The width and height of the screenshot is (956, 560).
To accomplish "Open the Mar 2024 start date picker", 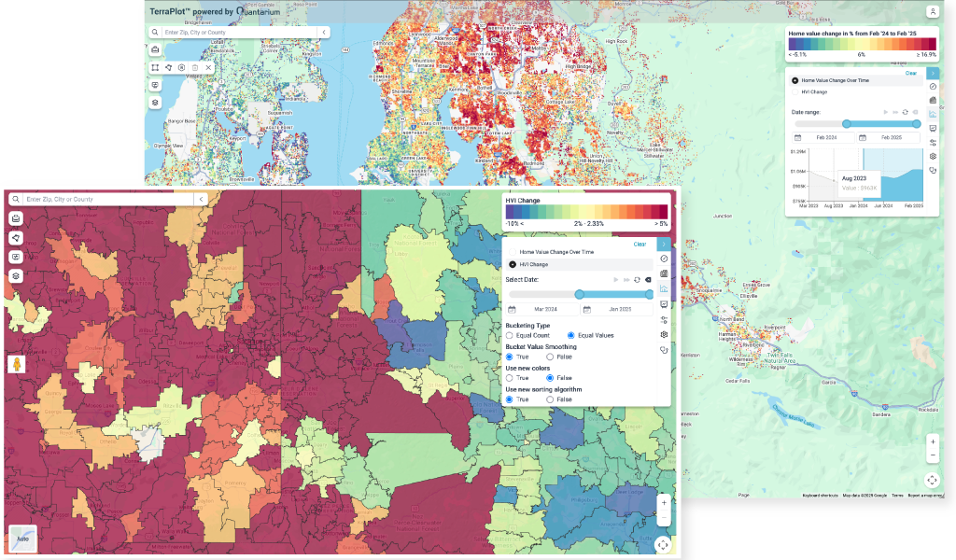I will (x=542, y=310).
